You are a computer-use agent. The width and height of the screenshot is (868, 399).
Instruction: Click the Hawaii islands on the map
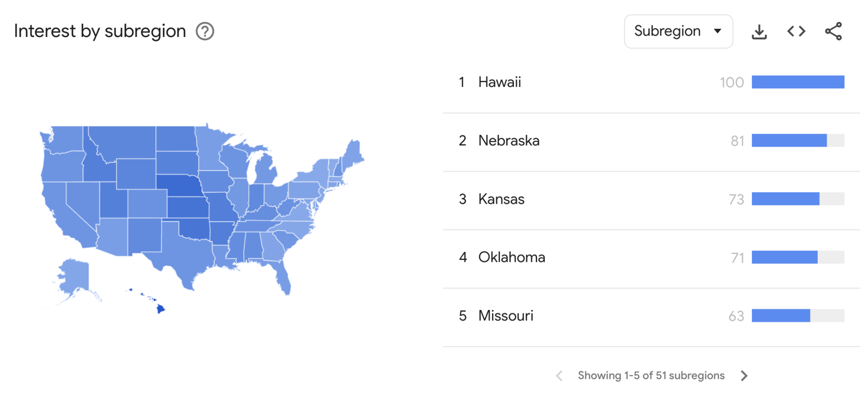pyautogui.click(x=160, y=308)
